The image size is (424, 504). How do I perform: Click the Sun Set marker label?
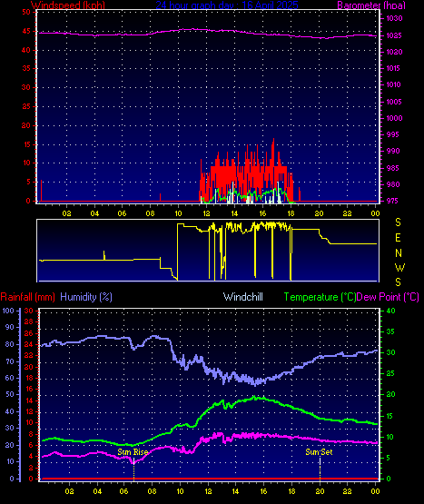pyautogui.click(x=319, y=452)
